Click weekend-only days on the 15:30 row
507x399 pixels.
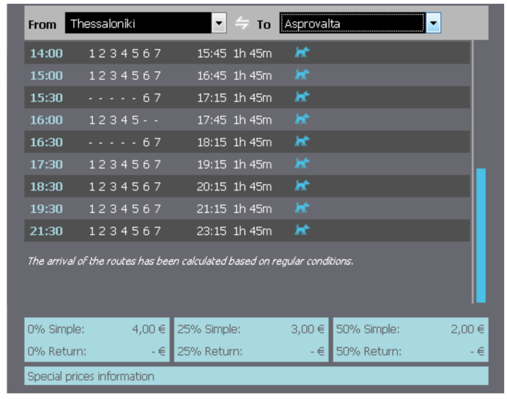[125, 98]
